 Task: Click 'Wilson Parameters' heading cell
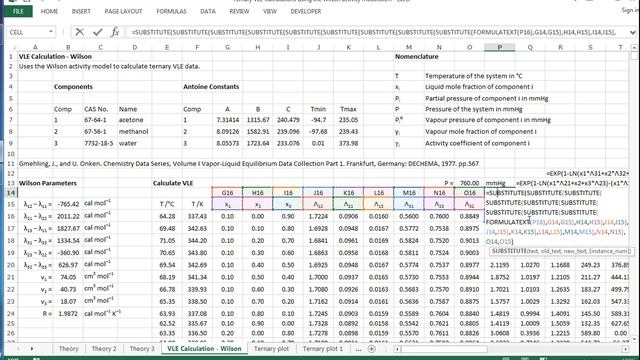(x=48, y=183)
